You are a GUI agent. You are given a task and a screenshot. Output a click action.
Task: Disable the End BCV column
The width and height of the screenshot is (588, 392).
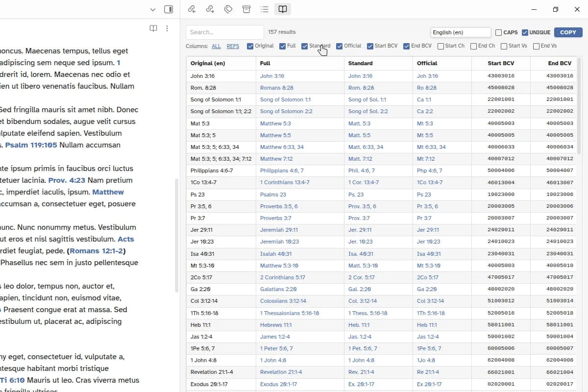click(x=406, y=46)
